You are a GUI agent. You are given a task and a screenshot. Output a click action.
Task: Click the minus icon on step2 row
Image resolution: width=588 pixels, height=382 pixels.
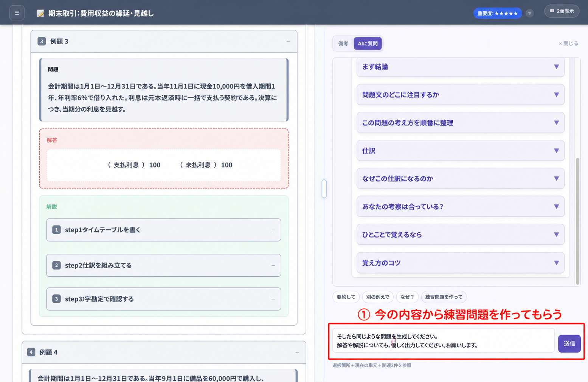pos(273,265)
